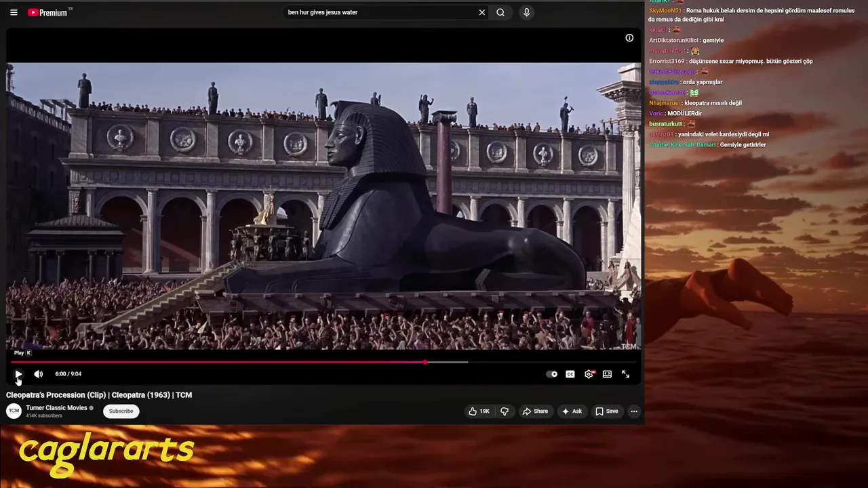This screenshot has height=488, width=868.
Task: Open Turner Classic Movies channel avatar
Action: point(14,411)
